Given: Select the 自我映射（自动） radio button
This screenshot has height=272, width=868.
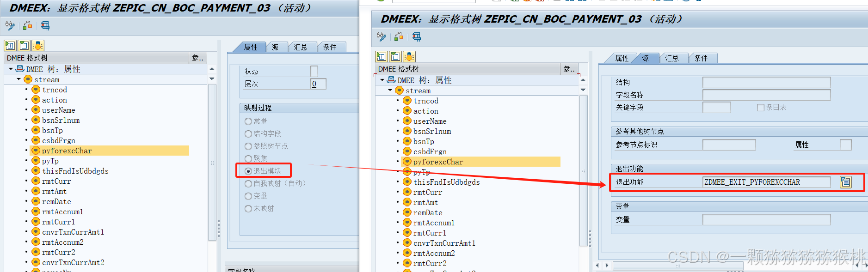Looking at the screenshot, I should click(x=248, y=184).
